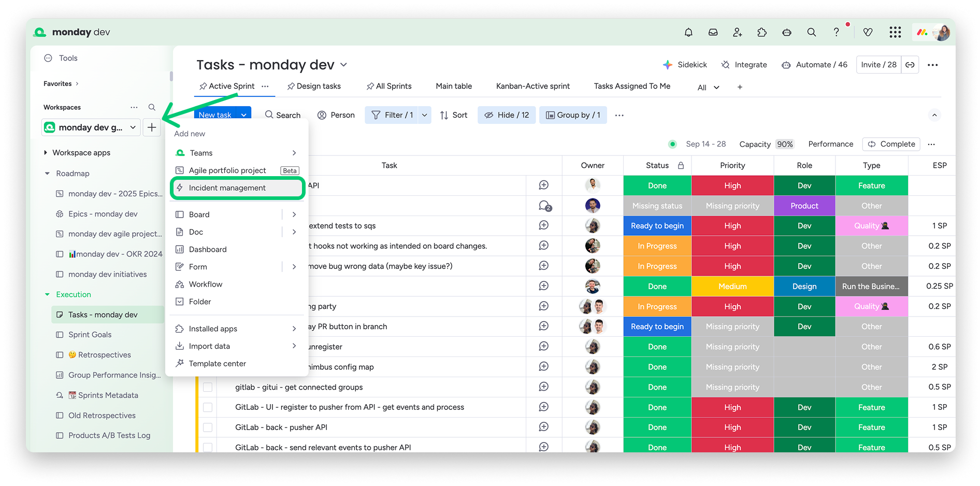
Task: Open board three-dot menu next to Invite
Action: pyautogui.click(x=933, y=65)
